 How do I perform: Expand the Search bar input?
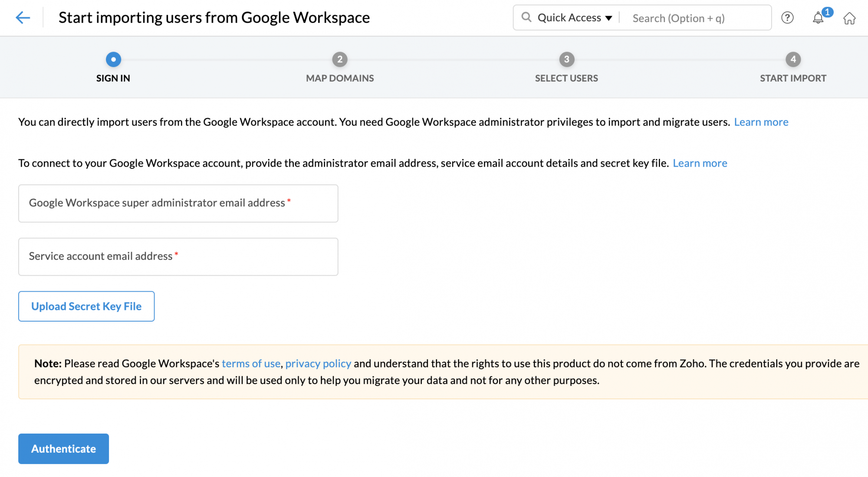coord(697,18)
